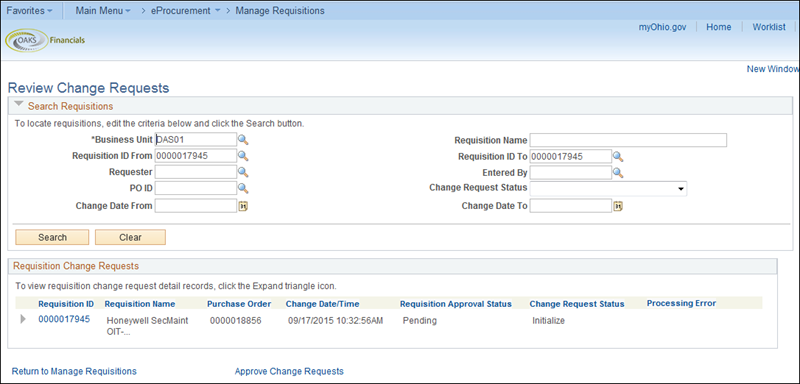Expand requisition 0000017945 detail row
This screenshot has width=800, height=384.
click(x=22, y=319)
